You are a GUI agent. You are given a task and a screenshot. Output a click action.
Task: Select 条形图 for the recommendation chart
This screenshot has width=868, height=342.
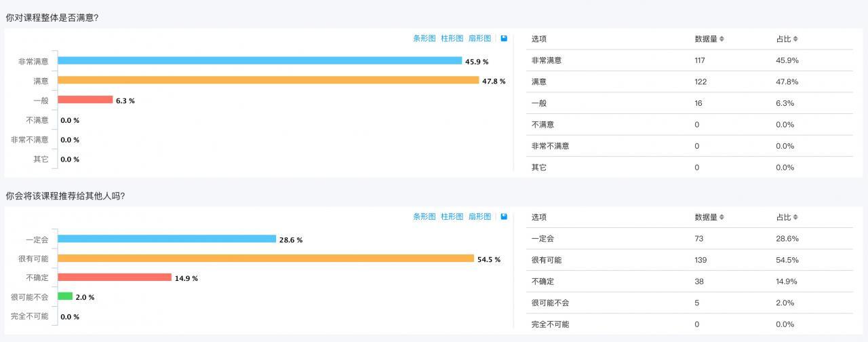point(425,217)
